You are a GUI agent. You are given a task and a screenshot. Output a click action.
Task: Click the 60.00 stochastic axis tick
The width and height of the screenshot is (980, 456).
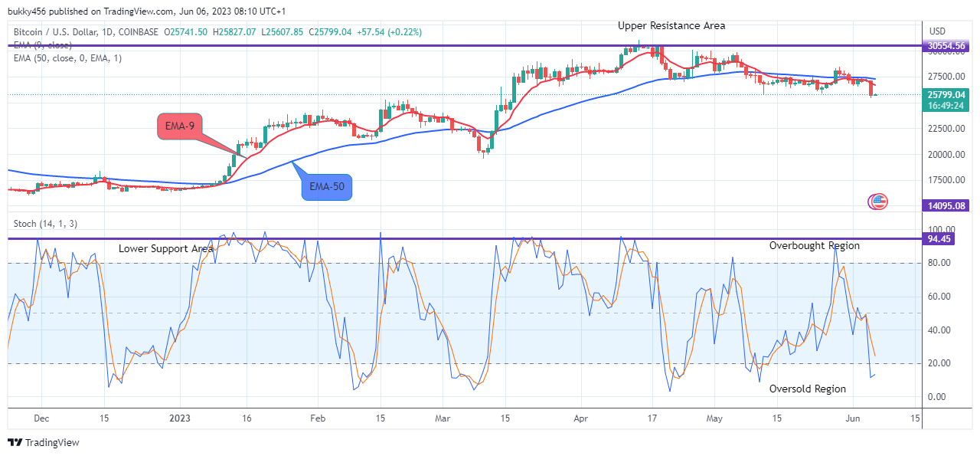pos(940,297)
